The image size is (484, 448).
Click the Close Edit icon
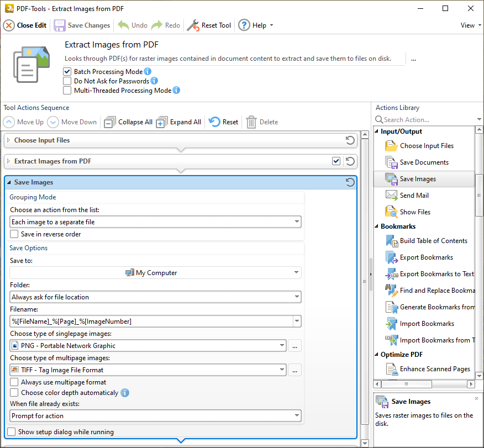[9, 25]
